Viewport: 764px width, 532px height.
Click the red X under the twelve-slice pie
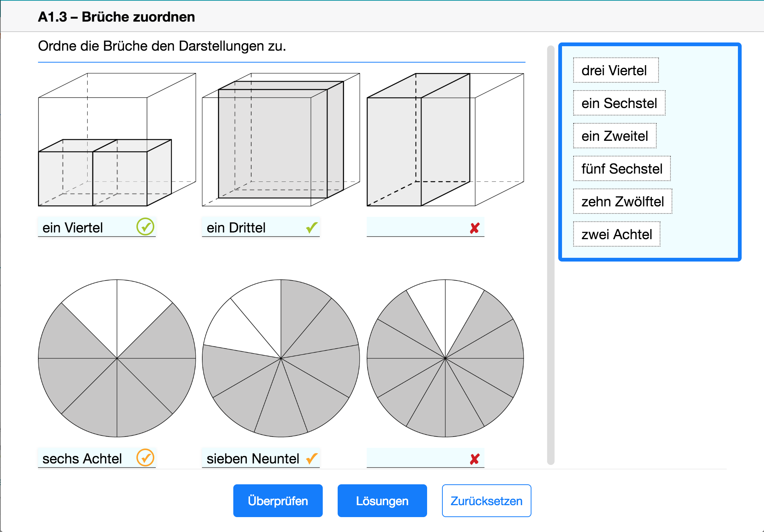474,459
